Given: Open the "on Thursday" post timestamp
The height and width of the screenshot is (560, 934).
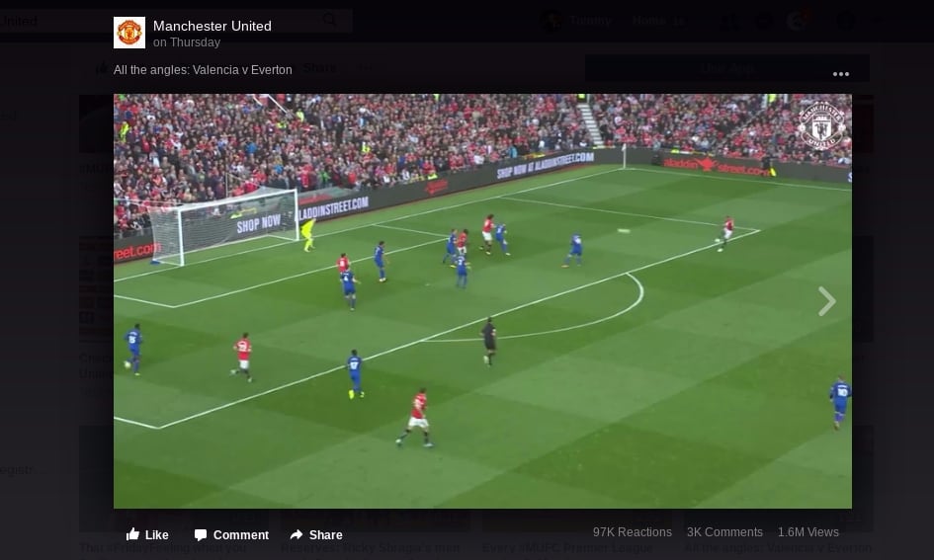Looking at the screenshot, I should point(187,42).
